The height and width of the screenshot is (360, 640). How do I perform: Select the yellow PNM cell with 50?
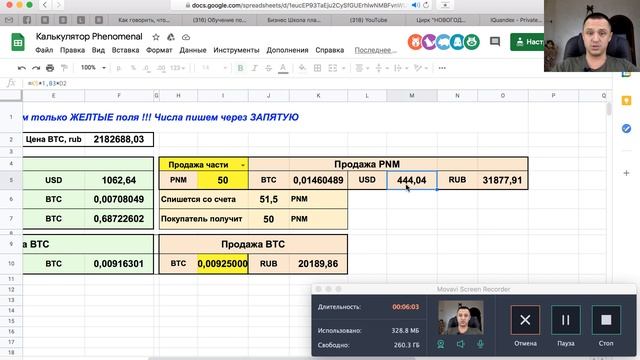pos(223,180)
